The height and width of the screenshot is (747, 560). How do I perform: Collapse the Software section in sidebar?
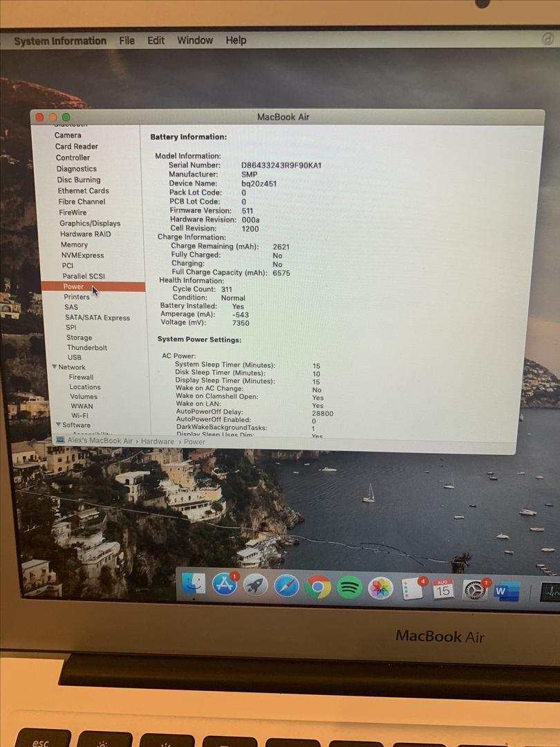pos(58,425)
